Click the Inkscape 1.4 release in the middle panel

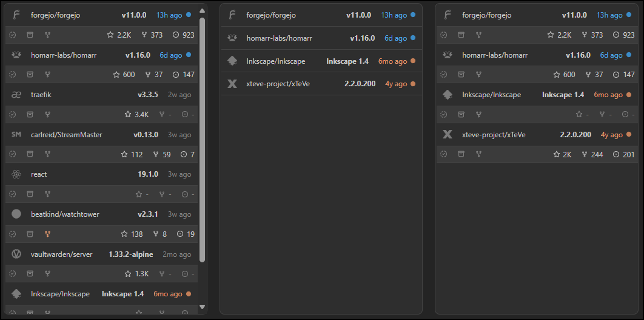coord(347,61)
